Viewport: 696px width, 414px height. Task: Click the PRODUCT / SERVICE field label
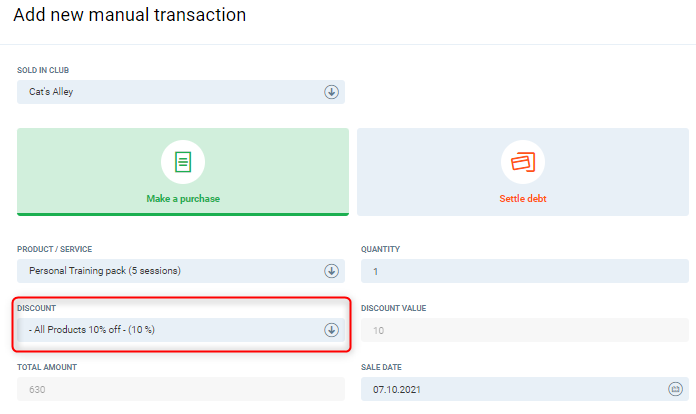click(x=55, y=249)
